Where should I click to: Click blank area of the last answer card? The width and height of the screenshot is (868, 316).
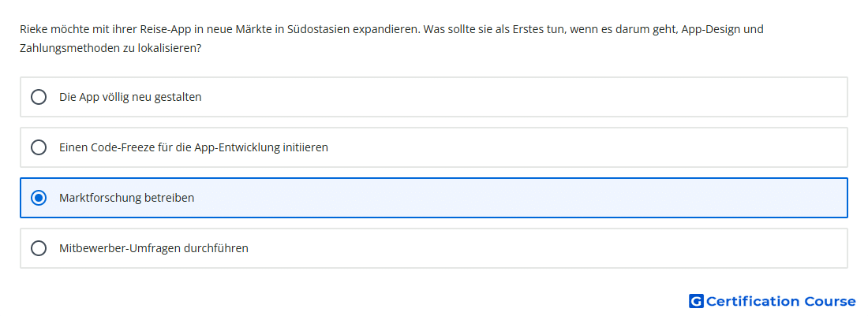point(548,248)
